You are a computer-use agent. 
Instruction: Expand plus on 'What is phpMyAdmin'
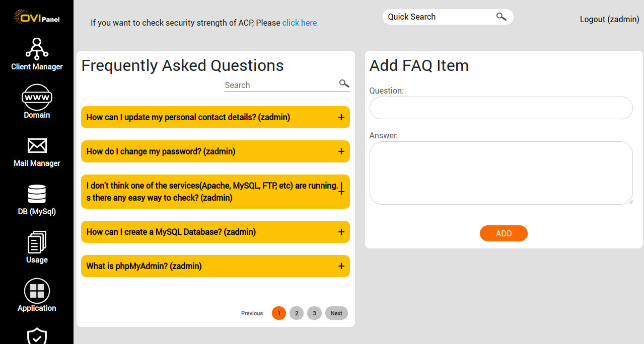coord(341,266)
